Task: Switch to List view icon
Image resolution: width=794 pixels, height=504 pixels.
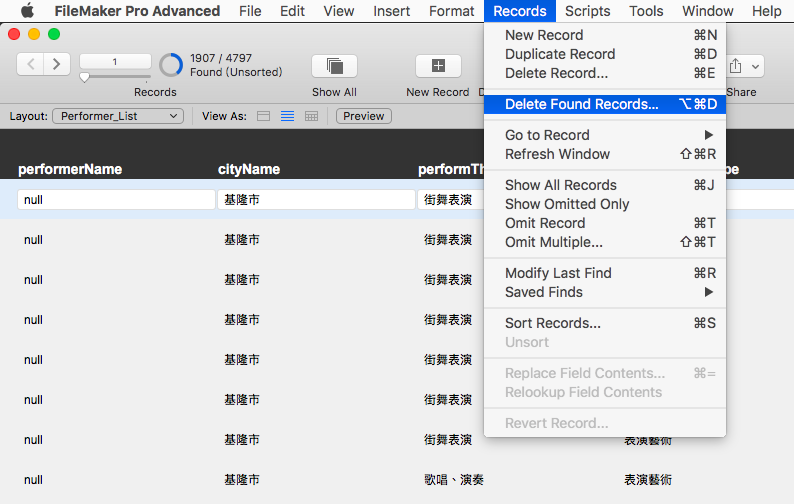Action: tap(288, 117)
